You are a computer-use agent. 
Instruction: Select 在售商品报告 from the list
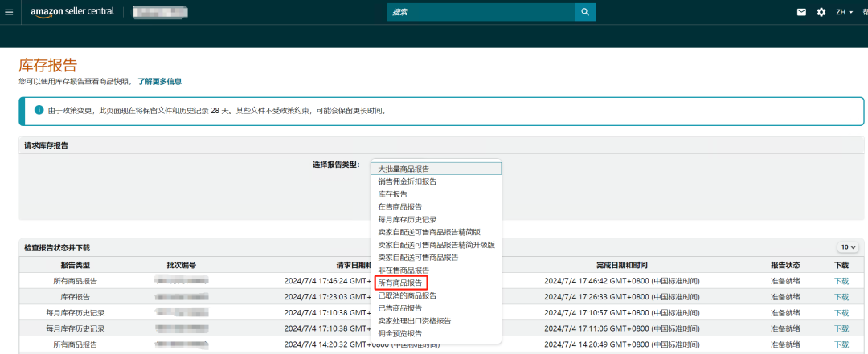pos(400,206)
